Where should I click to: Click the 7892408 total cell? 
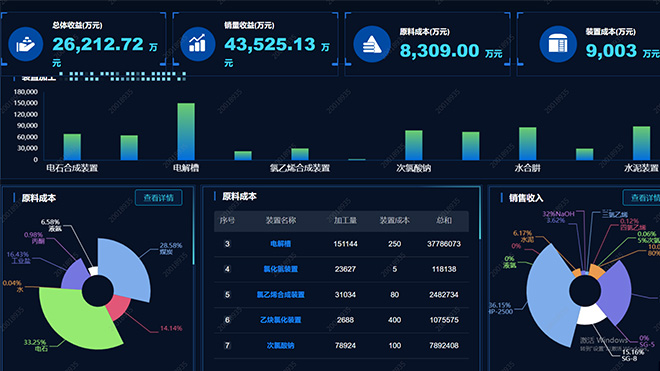click(444, 345)
